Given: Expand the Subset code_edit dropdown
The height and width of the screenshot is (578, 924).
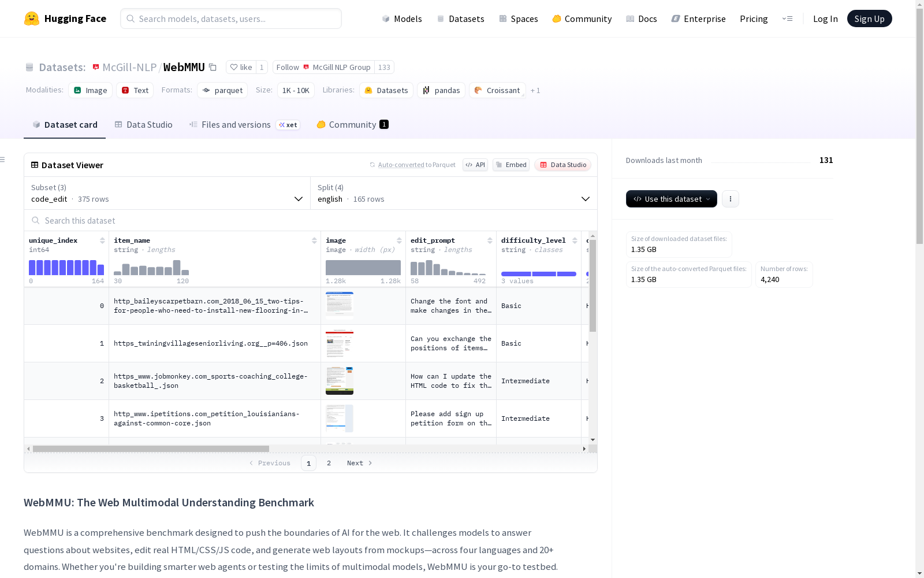Looking at the screenshot, I should click(167, 193).
